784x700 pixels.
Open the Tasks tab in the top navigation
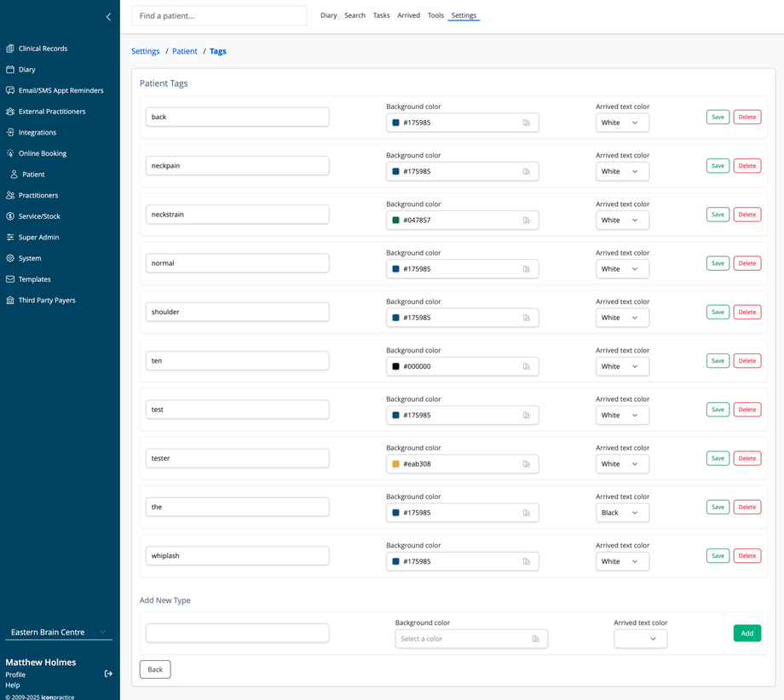click(381, 15)
